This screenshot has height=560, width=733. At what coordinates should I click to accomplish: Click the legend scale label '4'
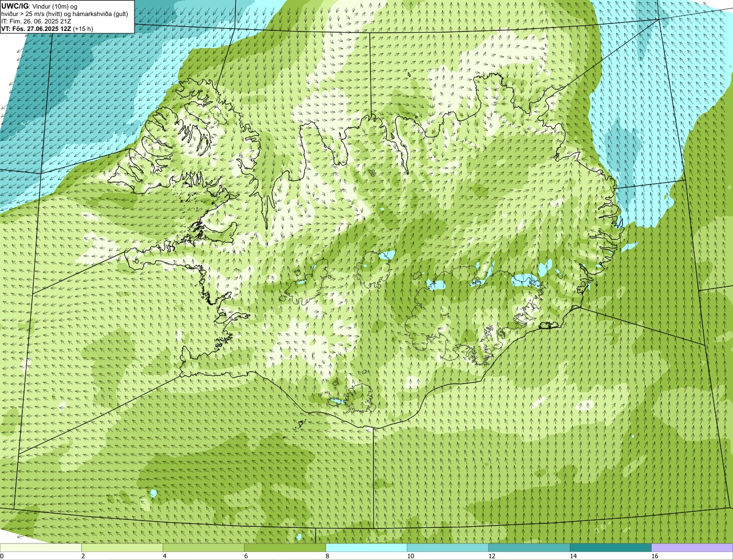[x=164, y=556]
